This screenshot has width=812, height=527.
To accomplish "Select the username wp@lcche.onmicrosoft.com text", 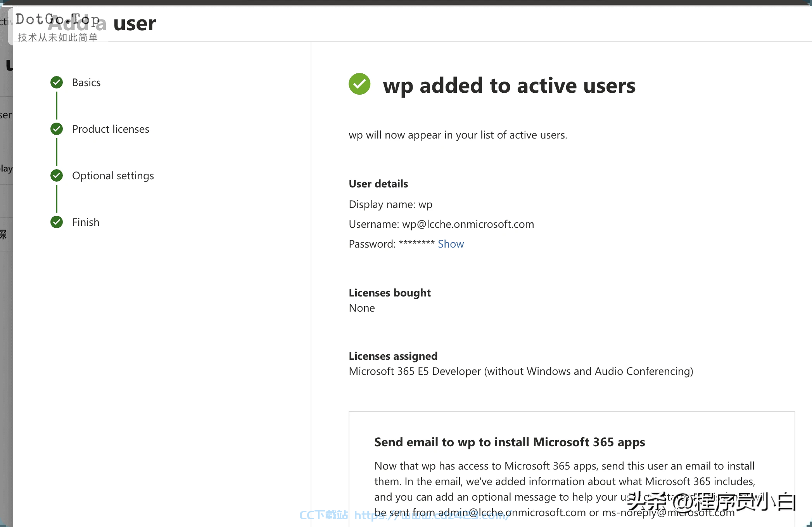I will [468, 224].
